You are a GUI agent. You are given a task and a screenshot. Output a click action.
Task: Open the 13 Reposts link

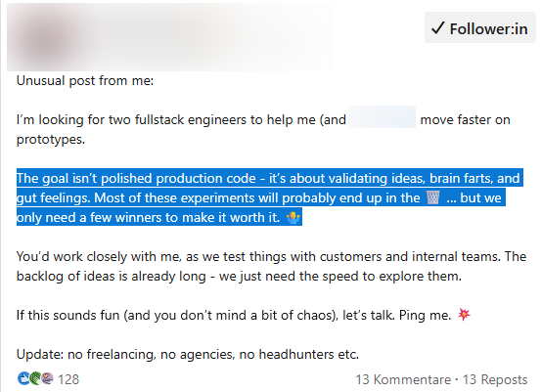coord(495,379)
